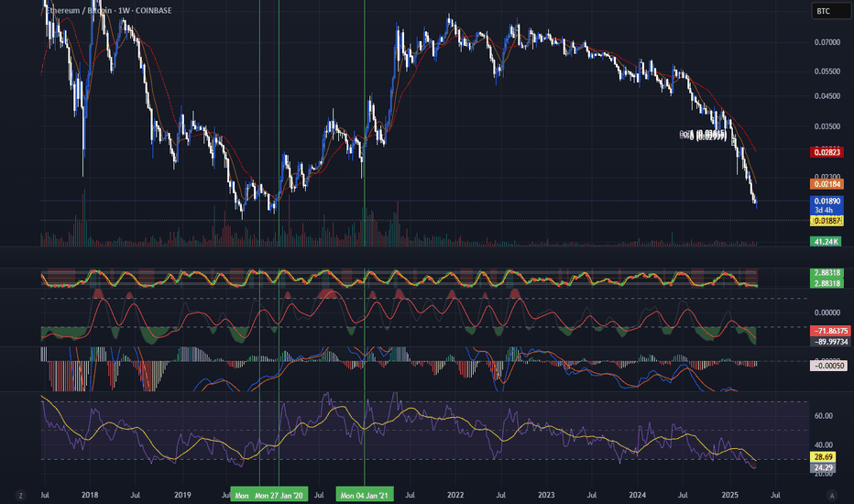Click the 60.00 RSI axis value

click(823, 416)
